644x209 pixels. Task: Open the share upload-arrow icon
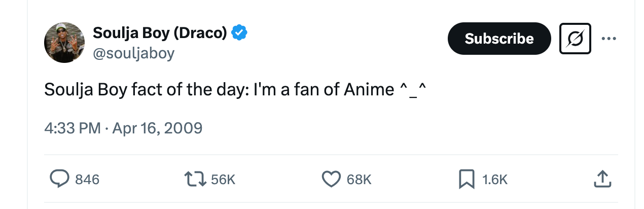click(x=602, y=179)
